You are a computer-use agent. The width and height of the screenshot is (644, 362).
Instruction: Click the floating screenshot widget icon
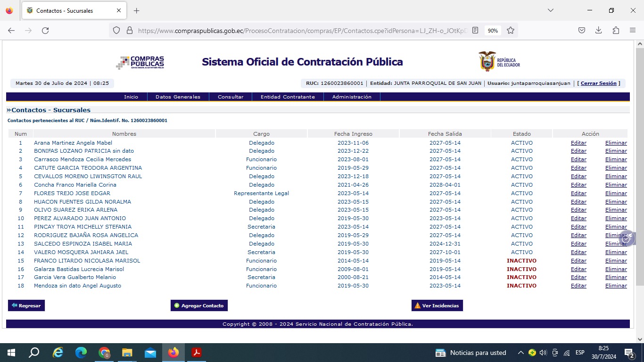pyautogui.click(x=627, y=239)
